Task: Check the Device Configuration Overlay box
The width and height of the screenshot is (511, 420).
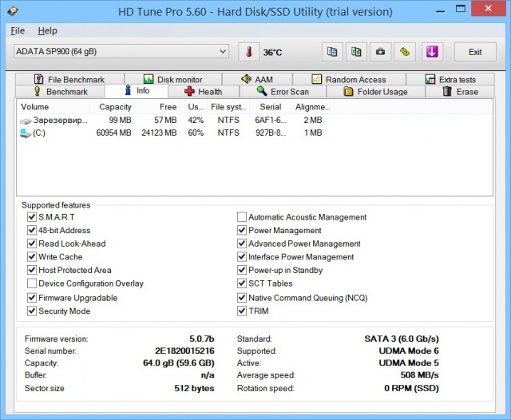Action: [x=32, y=283]
